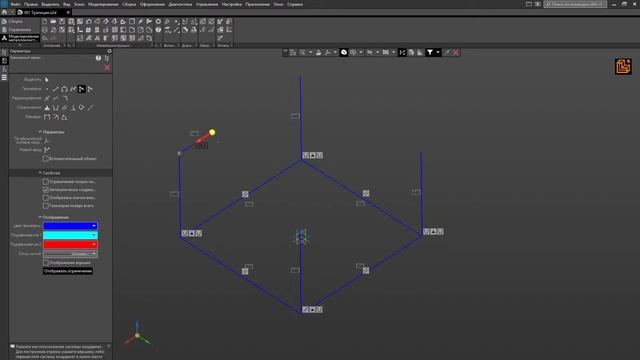
Task: Open the Моделирование menu
Action: click(103, 4)
